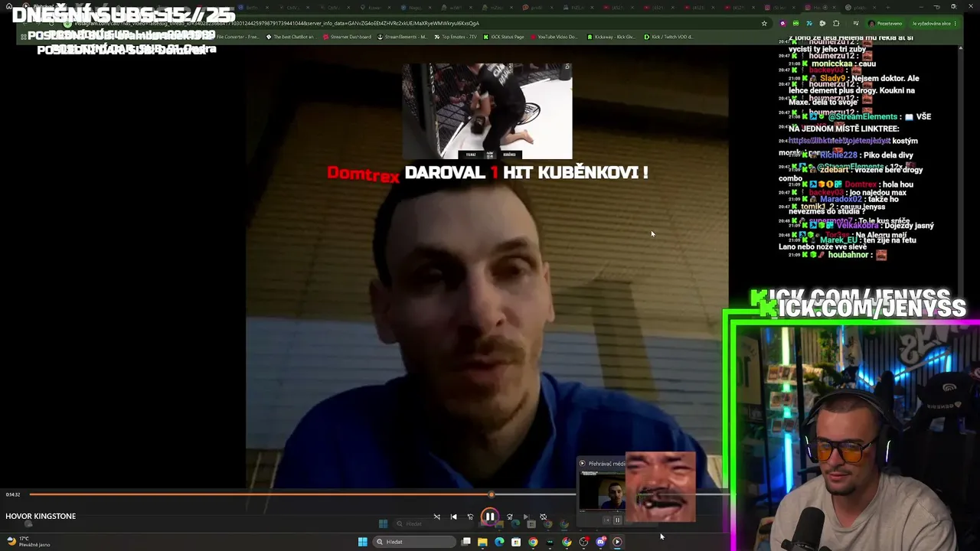Image resolution: width=980 pixels, height=551 pixels.
Task: Click previous button in taskbar preview popup
Action: point(607,520)
